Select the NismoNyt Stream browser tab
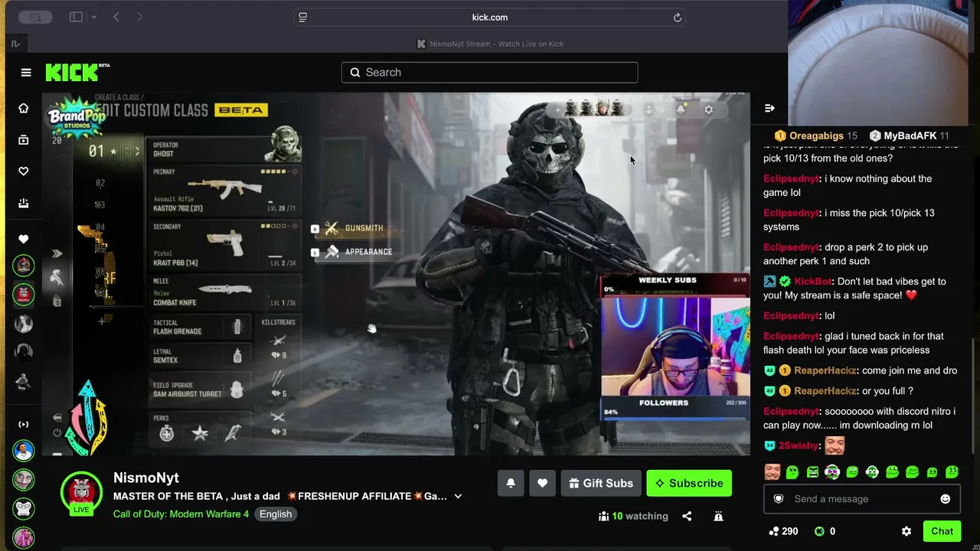 pyautogui.click(x=490, y=44)
